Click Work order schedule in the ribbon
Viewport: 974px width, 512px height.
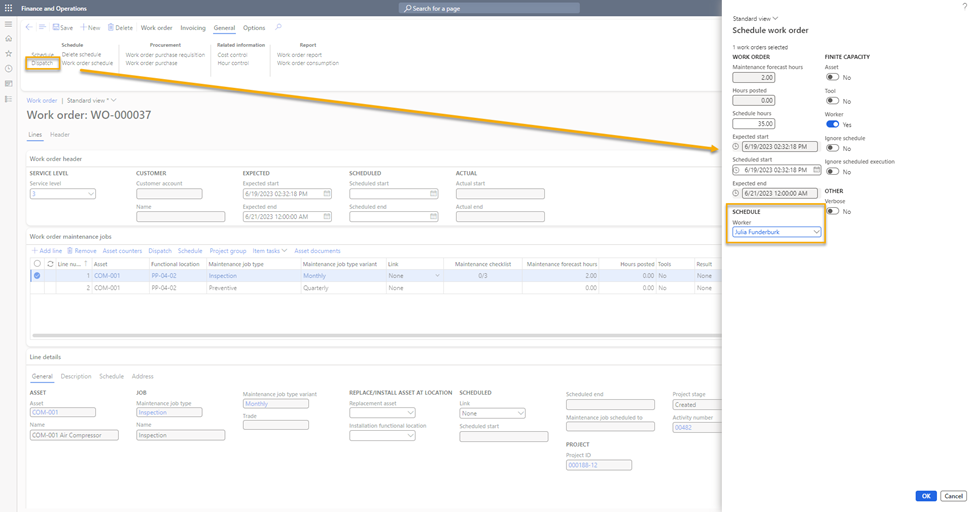(x=87, y=63)
